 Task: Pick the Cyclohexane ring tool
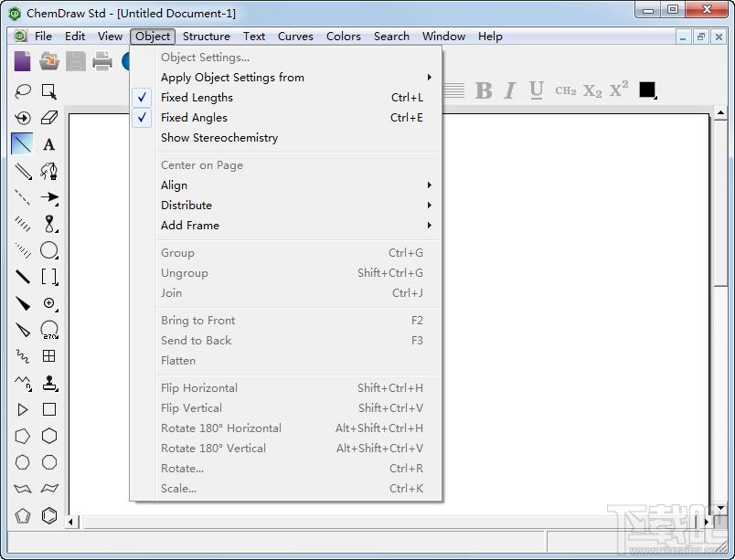pos(48,436)
